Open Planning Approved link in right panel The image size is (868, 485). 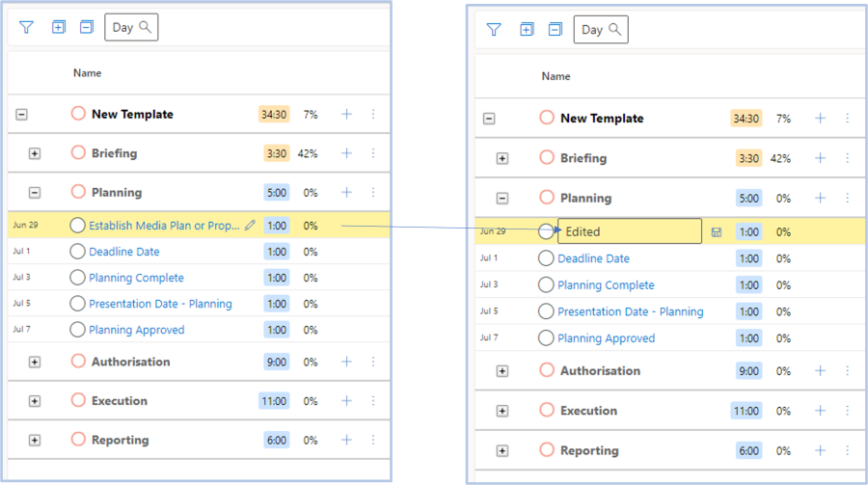point(606,338)
